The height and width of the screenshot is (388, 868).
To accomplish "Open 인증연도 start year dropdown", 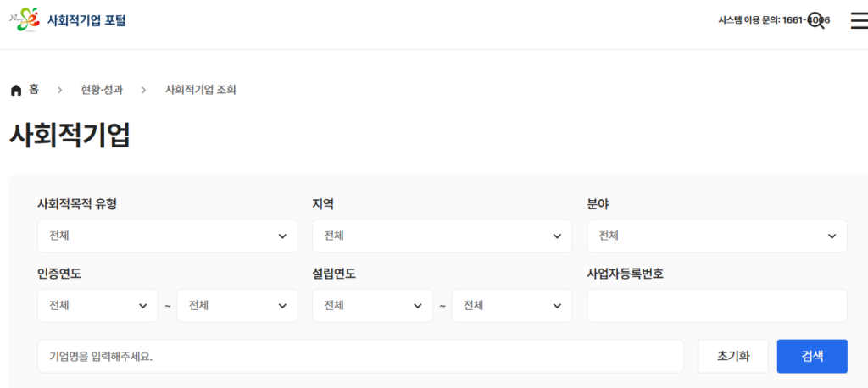I will coord(97,306).
